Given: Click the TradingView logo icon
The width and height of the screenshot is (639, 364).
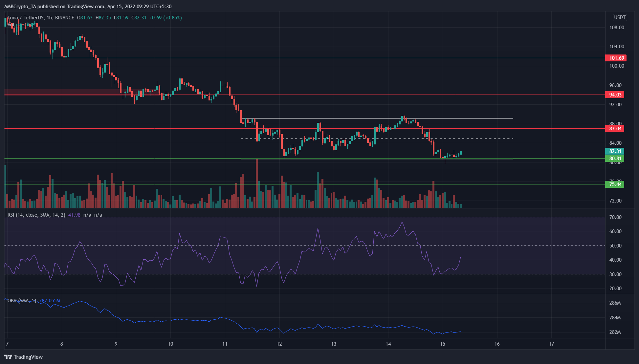Looking at the screenshot, I should tap(8, 357).
